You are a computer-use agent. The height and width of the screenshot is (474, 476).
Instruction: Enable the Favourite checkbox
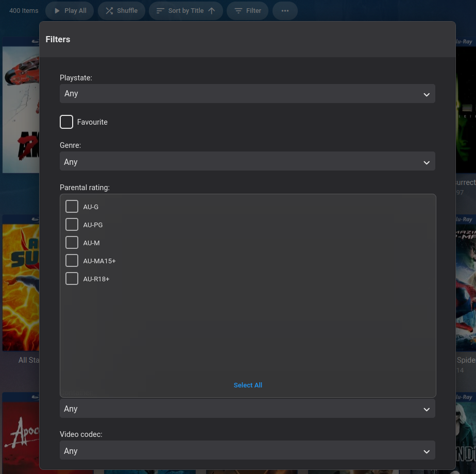[66, 122]
